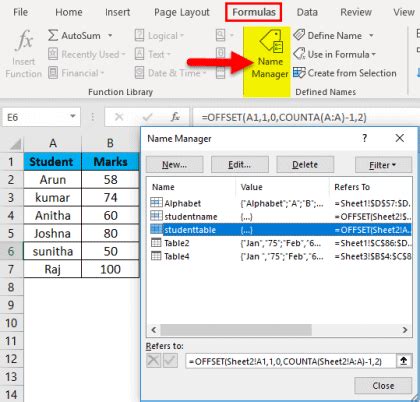Expand AutoSum dropdown arrow
Viewport: 420px width, 402px height.
[110, 35]
